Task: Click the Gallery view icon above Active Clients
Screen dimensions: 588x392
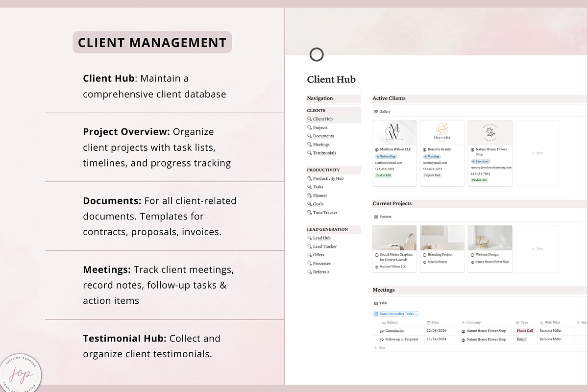Action: pos(376,111)
